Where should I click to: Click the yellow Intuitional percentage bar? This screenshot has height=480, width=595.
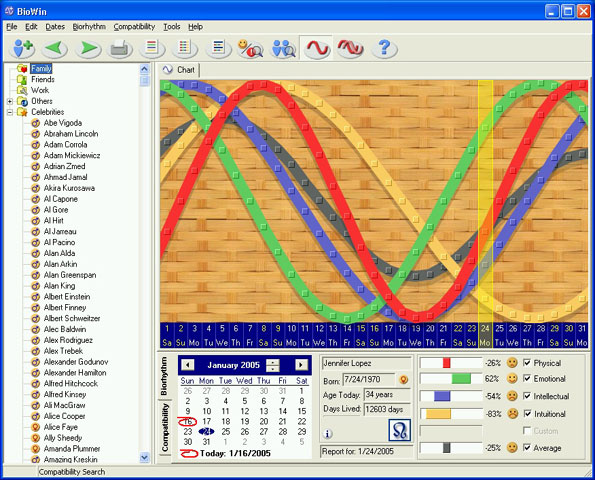point(438,414)
